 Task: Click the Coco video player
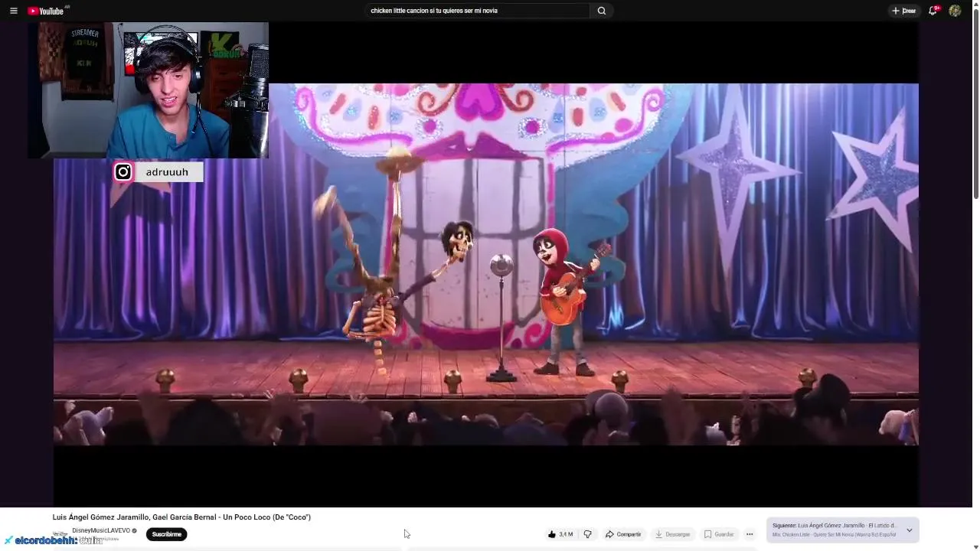point(485,264)
